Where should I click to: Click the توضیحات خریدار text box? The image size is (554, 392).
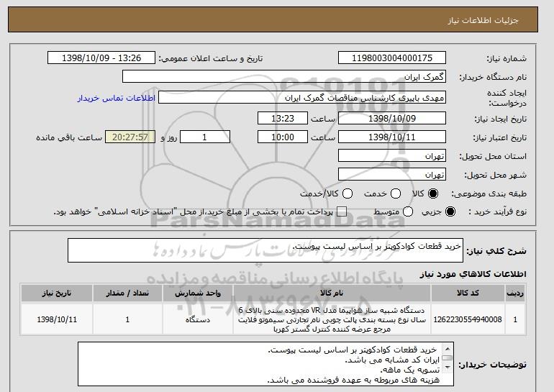click(265, 364)
